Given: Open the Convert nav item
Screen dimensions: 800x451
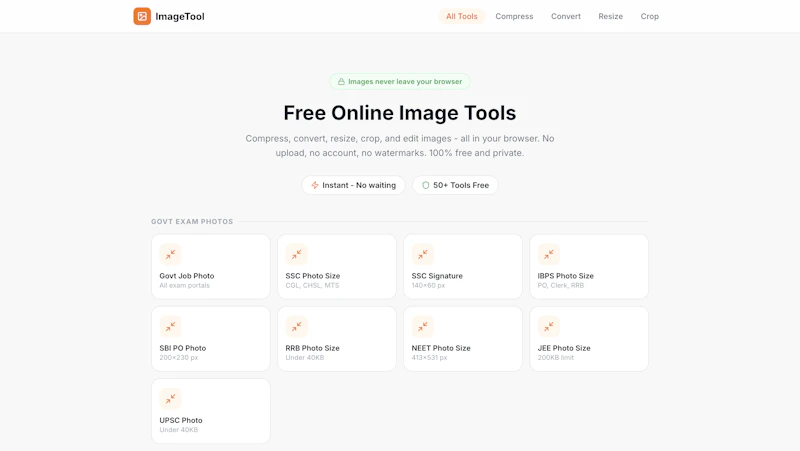Looking at the screenshot, I should click(565, 16).
